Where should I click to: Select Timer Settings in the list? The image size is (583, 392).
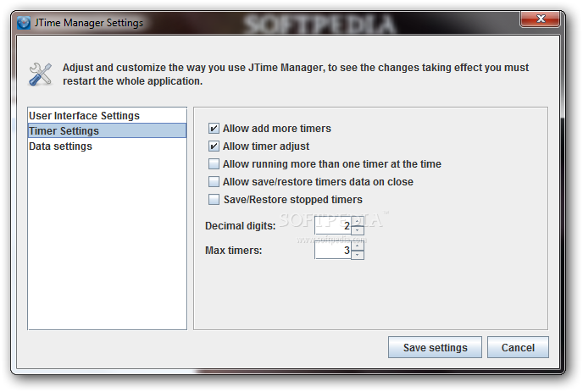(x=107, y=130)
